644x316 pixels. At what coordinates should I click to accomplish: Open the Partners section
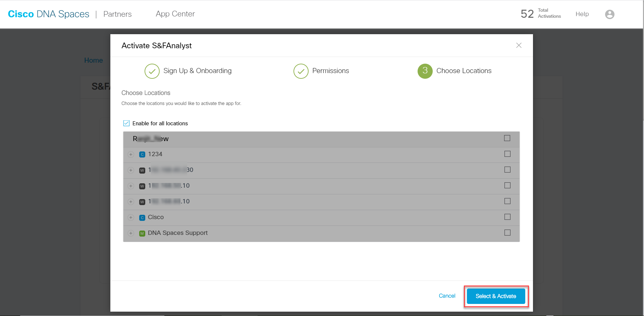tap(117, 14)
